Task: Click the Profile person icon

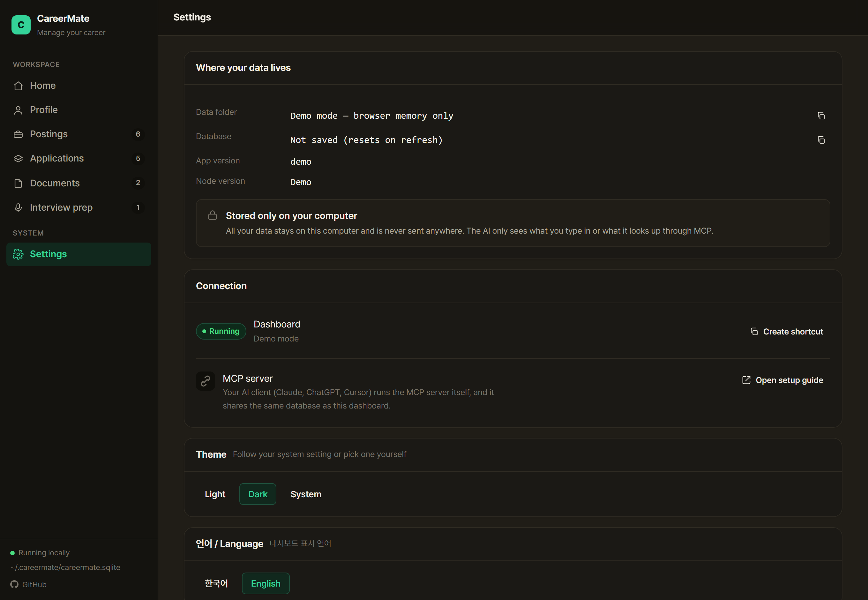Action: pos(18,110)
